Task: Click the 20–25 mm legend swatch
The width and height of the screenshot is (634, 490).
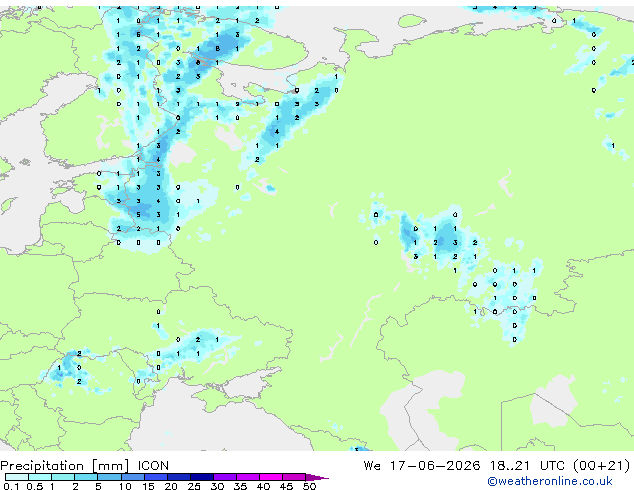Action: 178,477
